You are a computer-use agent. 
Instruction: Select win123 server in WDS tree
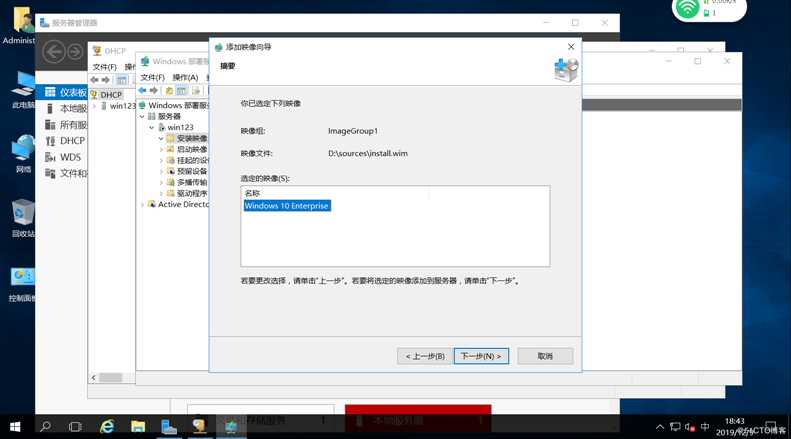180,128
